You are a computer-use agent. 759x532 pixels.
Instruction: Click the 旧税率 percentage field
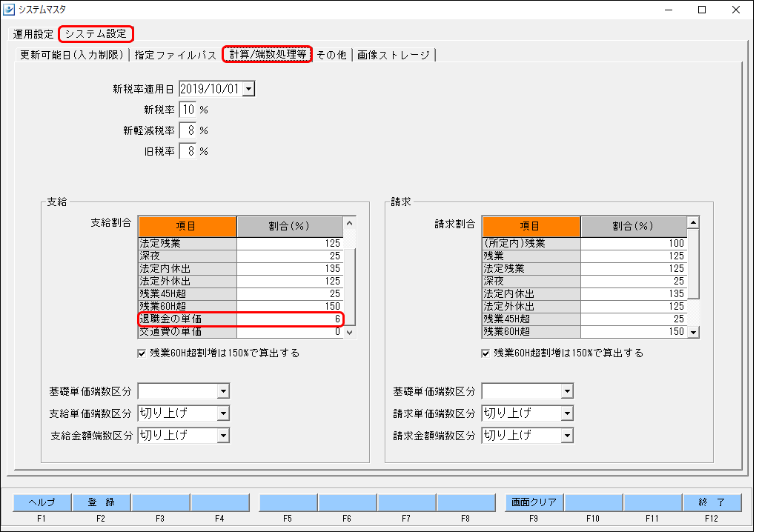pyautogui.click(x=188, y=151)
